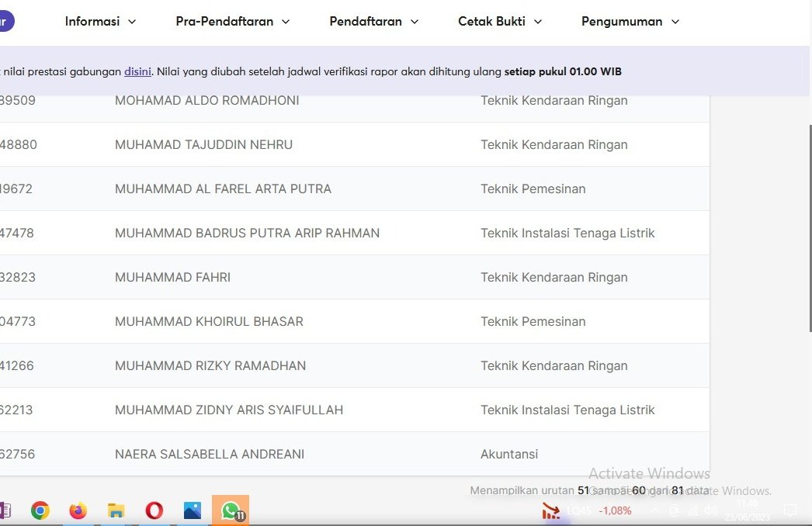Click Teknik Instalasi Tenaga Listrik in Badrus's row
The image size is (812, 526).
pos(567,233)
